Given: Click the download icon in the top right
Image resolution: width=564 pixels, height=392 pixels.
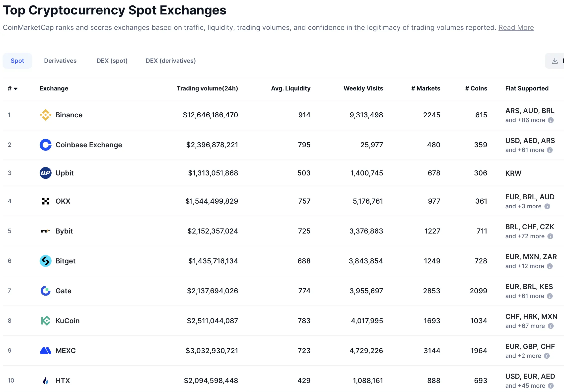Looking at the screenshot, I should pos(555,61).
